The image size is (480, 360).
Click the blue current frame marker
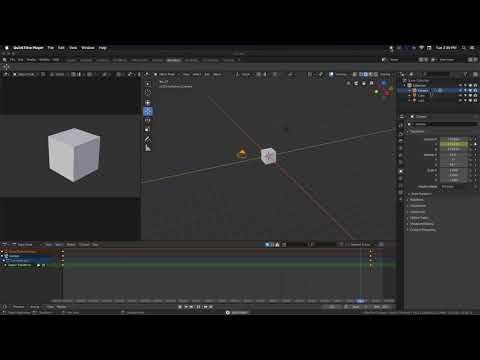coord(361,301)
